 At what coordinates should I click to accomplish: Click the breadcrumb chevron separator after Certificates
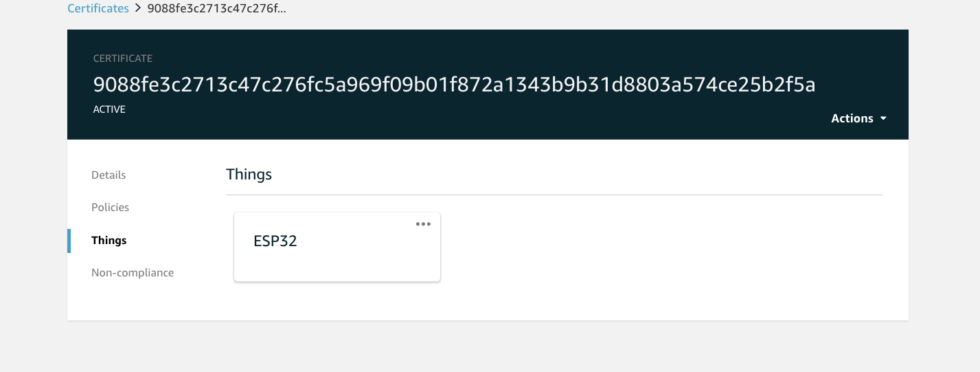138,9
